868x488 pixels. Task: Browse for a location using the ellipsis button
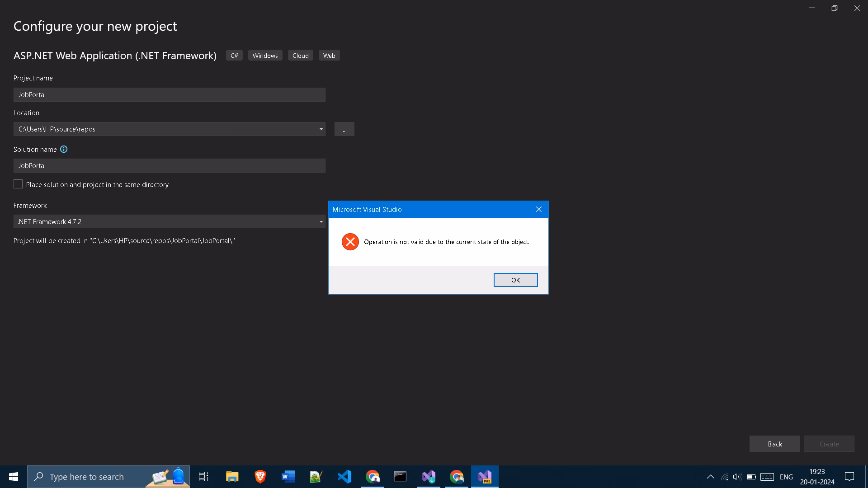click(x=344, y=129)
